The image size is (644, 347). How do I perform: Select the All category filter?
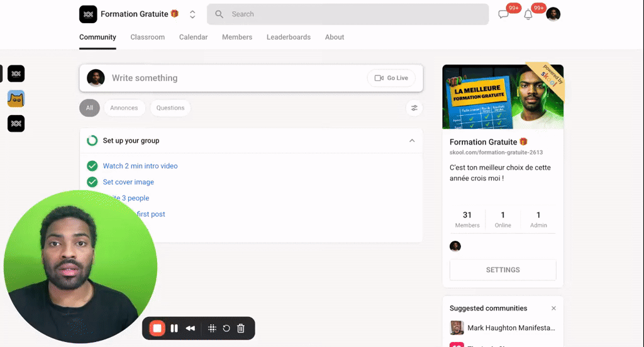[89, 108]
